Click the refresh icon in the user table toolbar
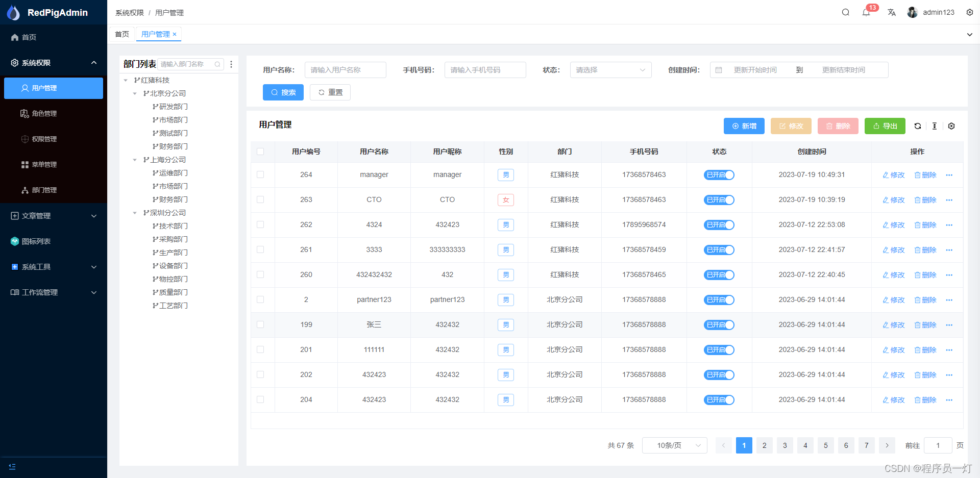 [917, 126]
